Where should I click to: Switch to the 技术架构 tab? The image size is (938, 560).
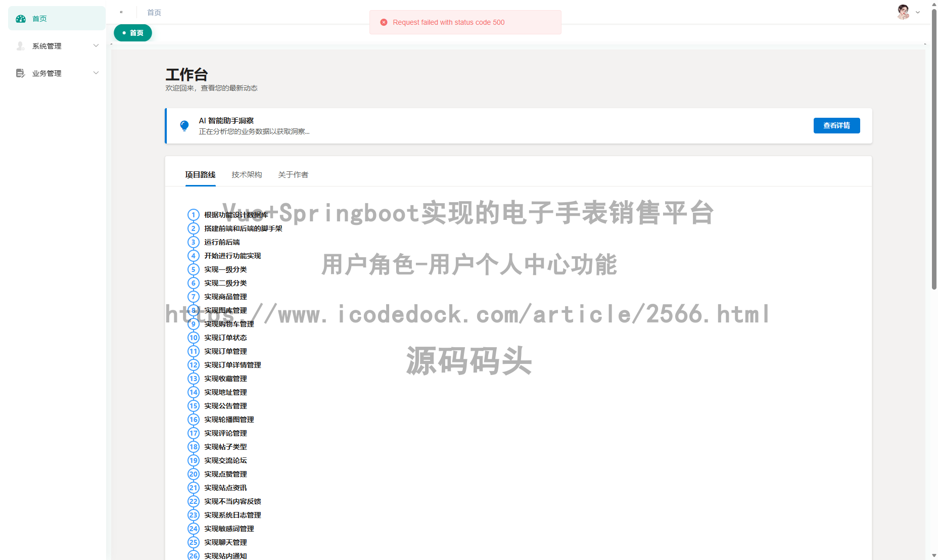click(247, 174)
